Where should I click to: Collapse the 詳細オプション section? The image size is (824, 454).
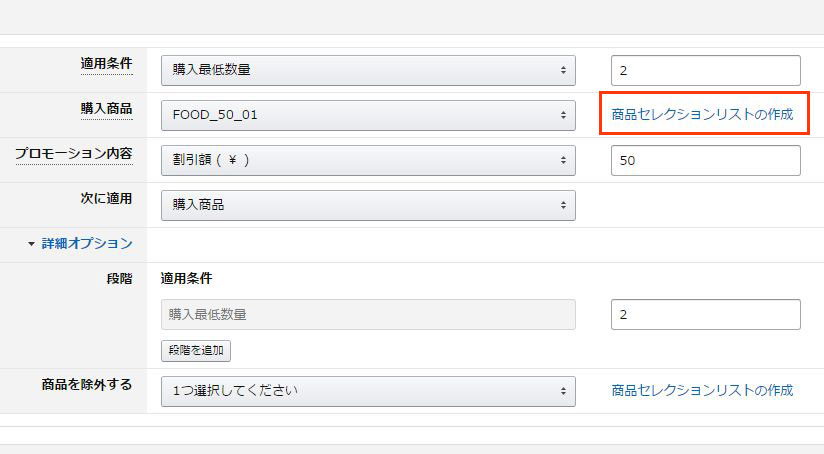pyautogui.click(x=87, y=243)
